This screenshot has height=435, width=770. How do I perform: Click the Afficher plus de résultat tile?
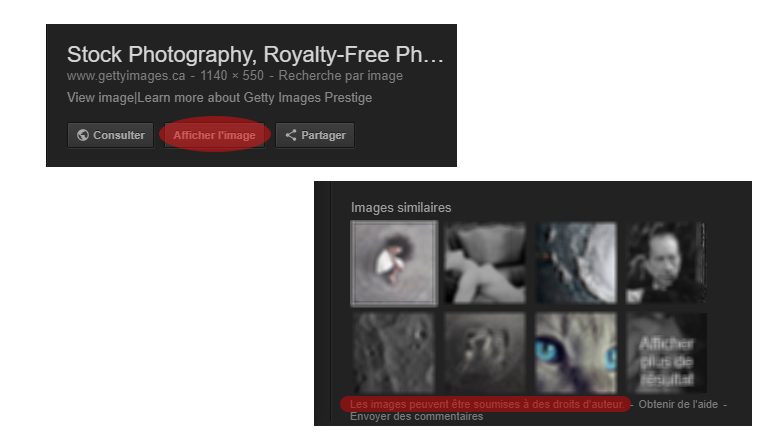pos(666,353)
